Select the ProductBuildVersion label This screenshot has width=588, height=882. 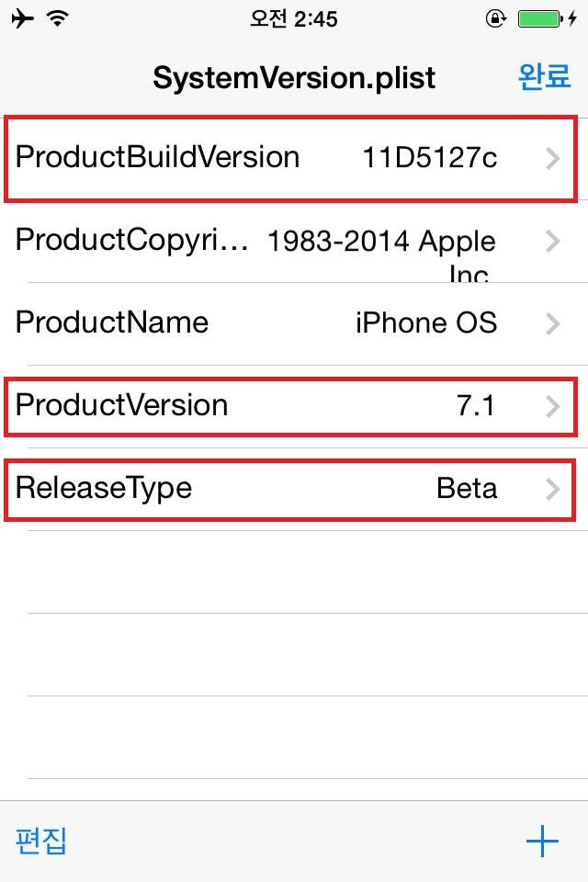157,157
